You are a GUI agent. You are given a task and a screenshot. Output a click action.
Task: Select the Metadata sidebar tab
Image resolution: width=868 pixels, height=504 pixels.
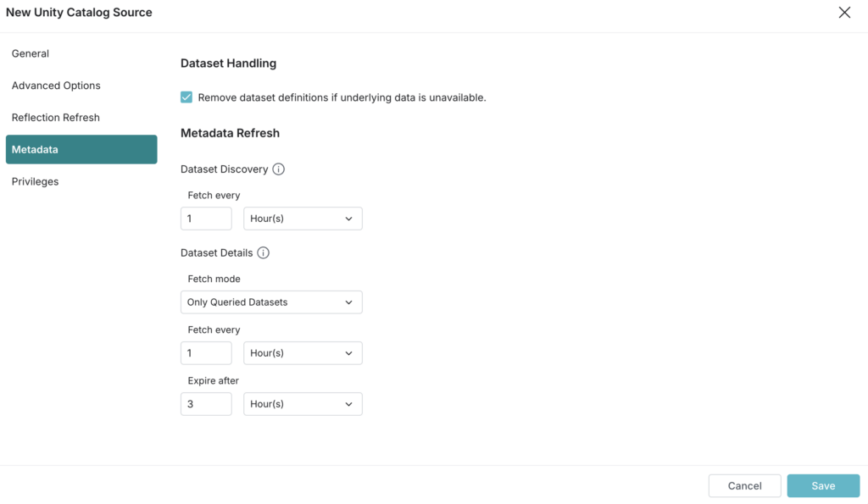pos(81,149)
